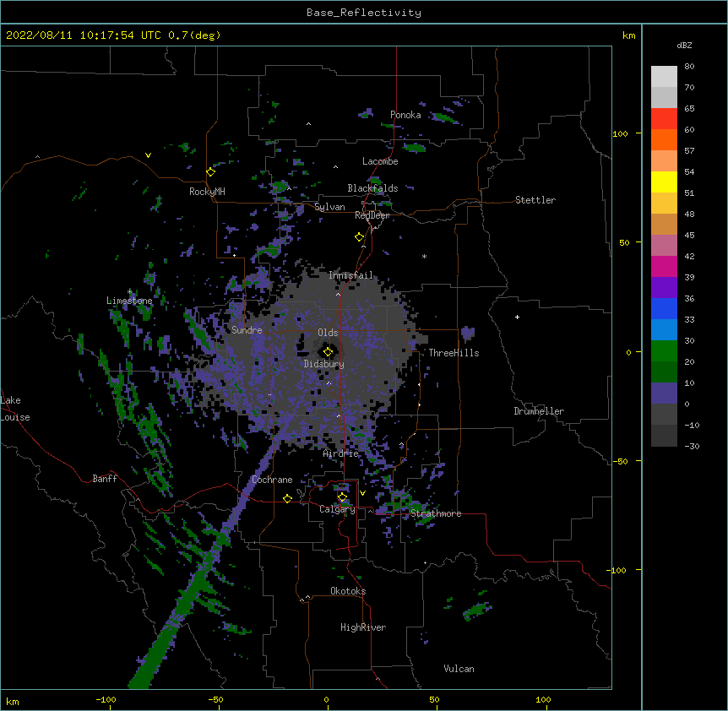The image size is (728, 711).
Task: Click the Ponoka city label
Action: point(405,115)
